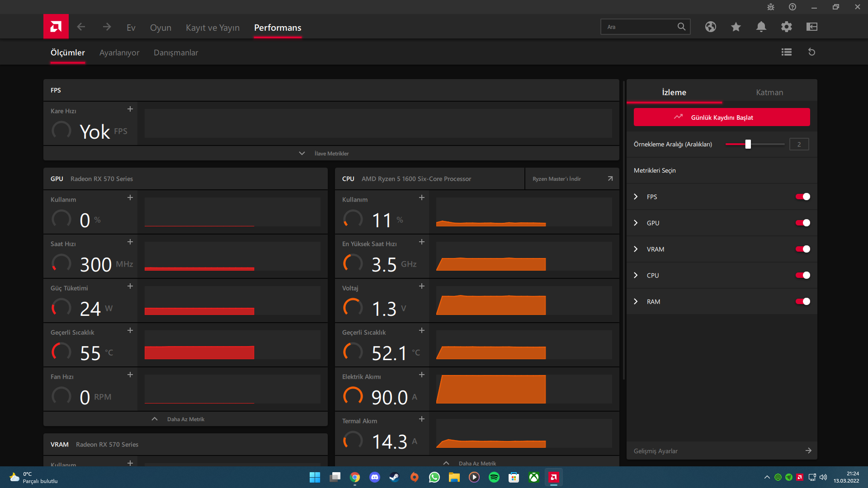Expand İlave Metrikler in FPS section
This screenshot has width=868, height=488.
pos(331,153)
